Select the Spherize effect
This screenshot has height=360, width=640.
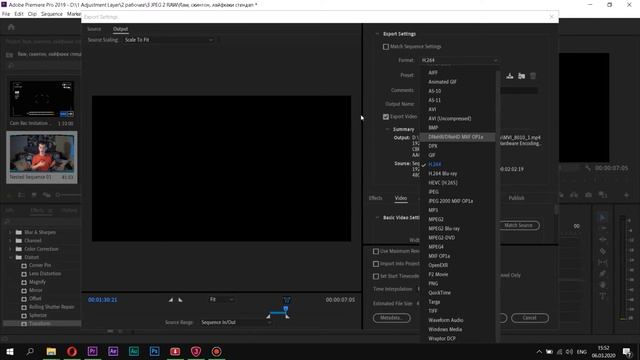(38, 315)
